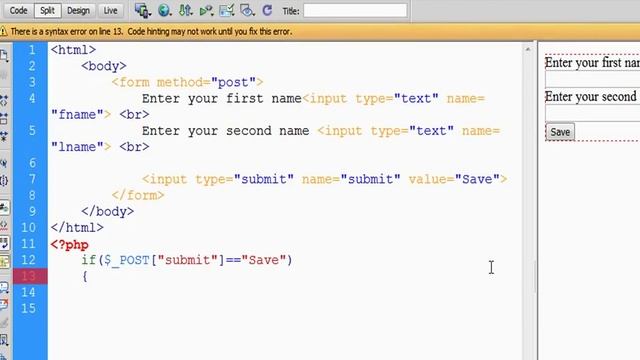
Task: Click the Save button in Design pane
Action: (x=560, y=132)
